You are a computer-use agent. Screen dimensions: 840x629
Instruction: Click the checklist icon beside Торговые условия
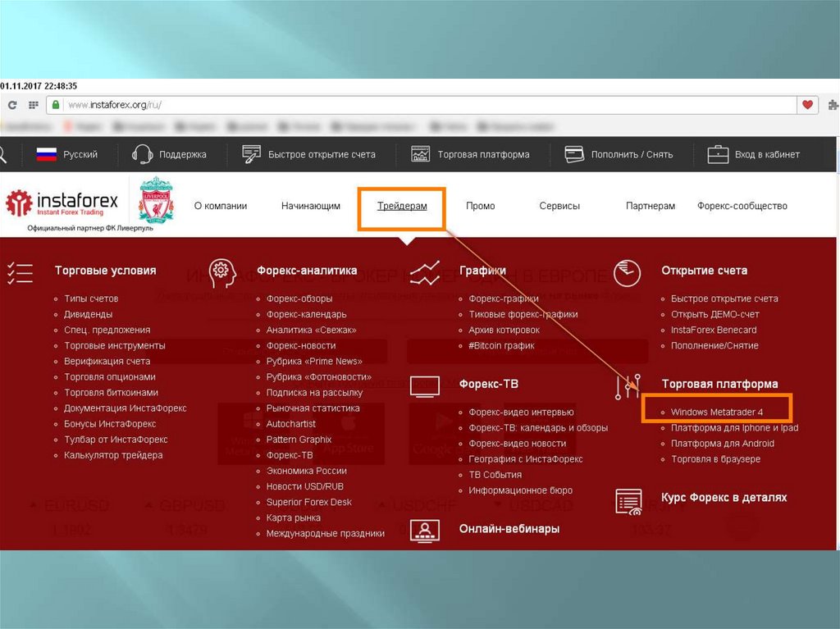click(20, 273)
